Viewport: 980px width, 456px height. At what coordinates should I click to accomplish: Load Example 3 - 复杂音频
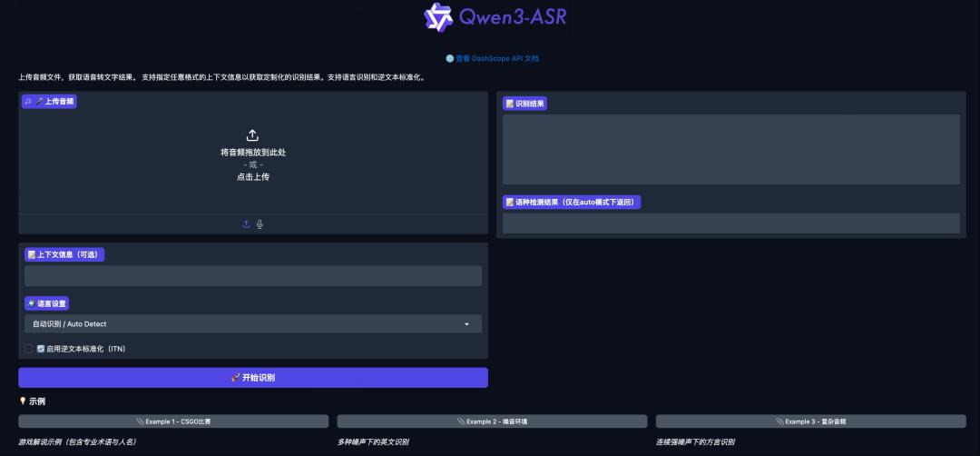(810, 421)
